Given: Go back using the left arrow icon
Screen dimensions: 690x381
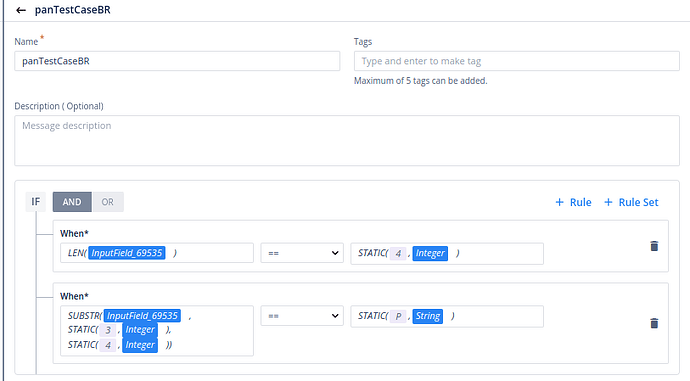Looking at the screenshot, I should pos(21,10).
